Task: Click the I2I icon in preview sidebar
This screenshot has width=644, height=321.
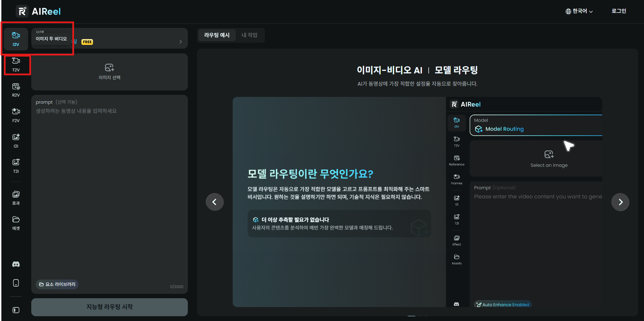Action: pos(457,201)
